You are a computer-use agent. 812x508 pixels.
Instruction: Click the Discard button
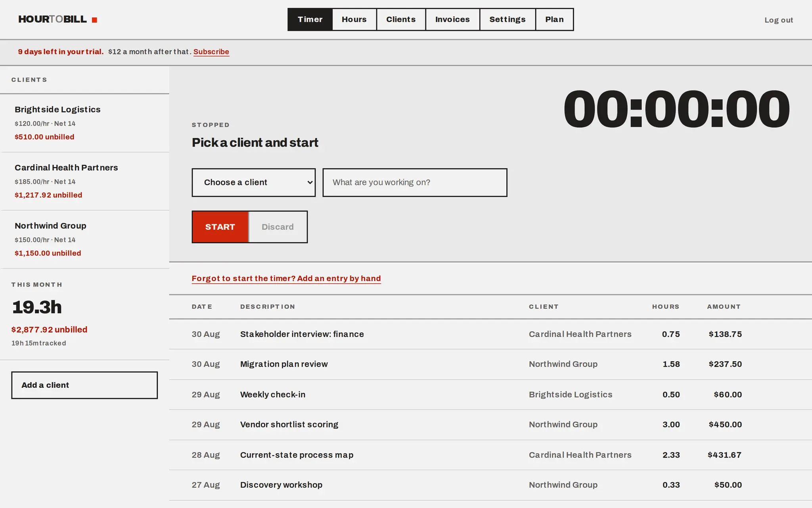tap(278, 227)
